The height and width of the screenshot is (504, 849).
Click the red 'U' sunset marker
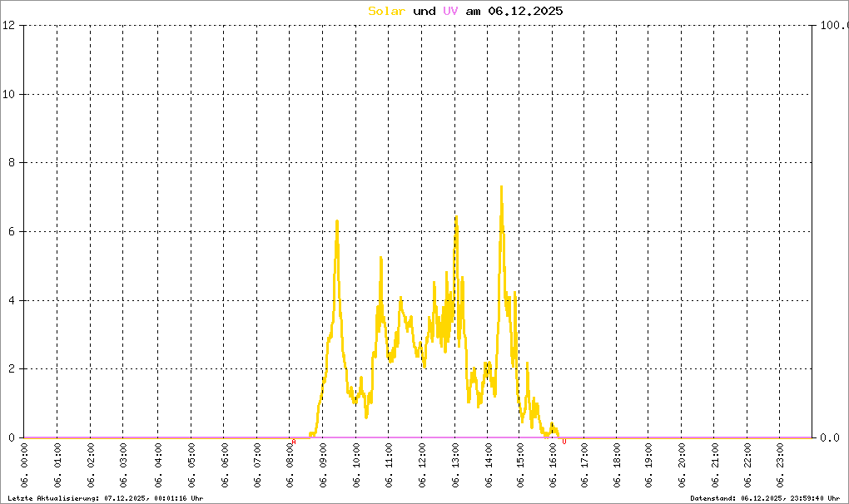click(564, 442)
